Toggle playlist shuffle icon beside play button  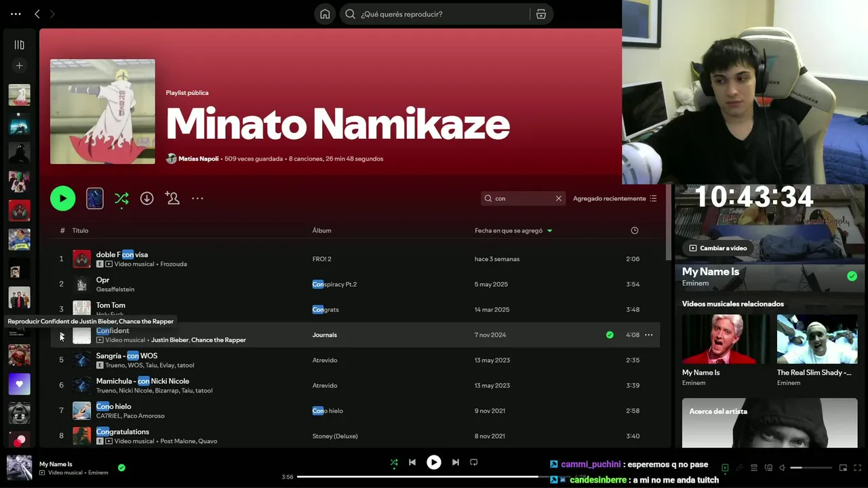[121, 199]
